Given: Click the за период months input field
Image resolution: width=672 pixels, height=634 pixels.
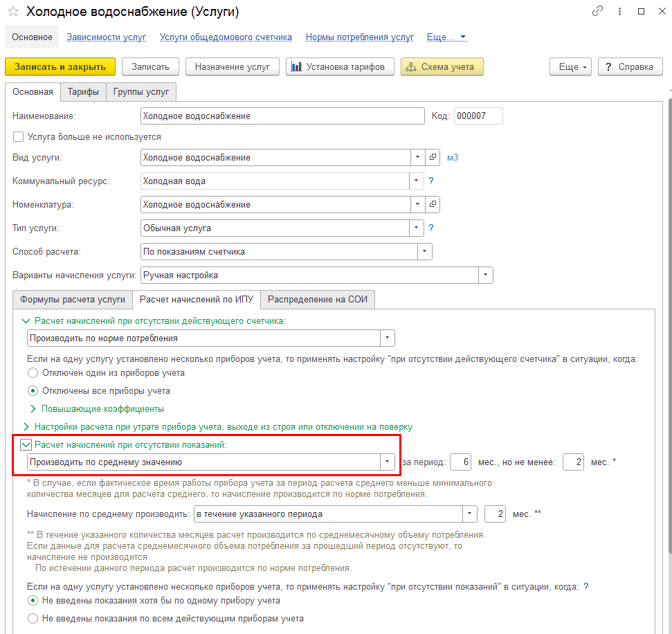Looking at the screenshot, I should 461,462.
